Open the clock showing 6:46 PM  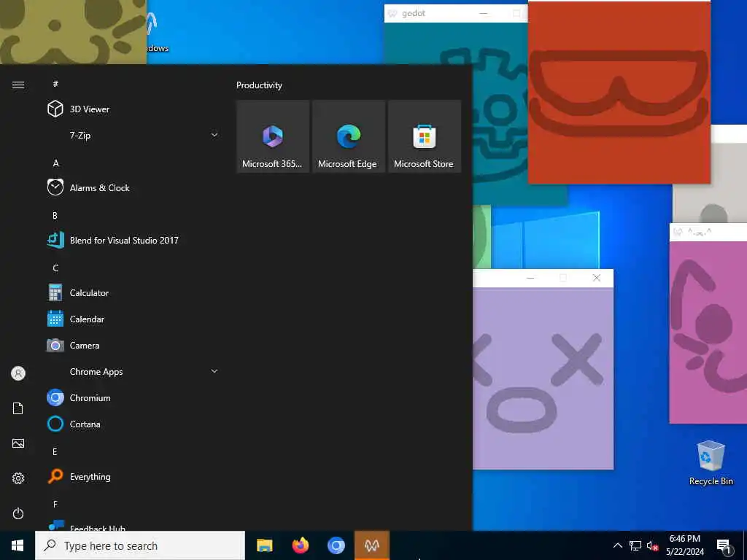click(x=684, y=545)
